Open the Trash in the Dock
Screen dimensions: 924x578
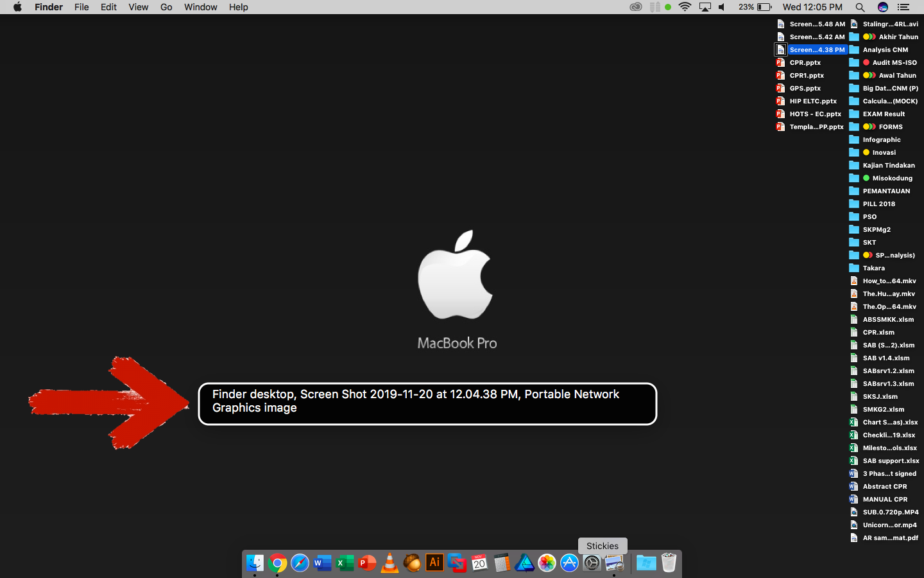tap(669, 563)
